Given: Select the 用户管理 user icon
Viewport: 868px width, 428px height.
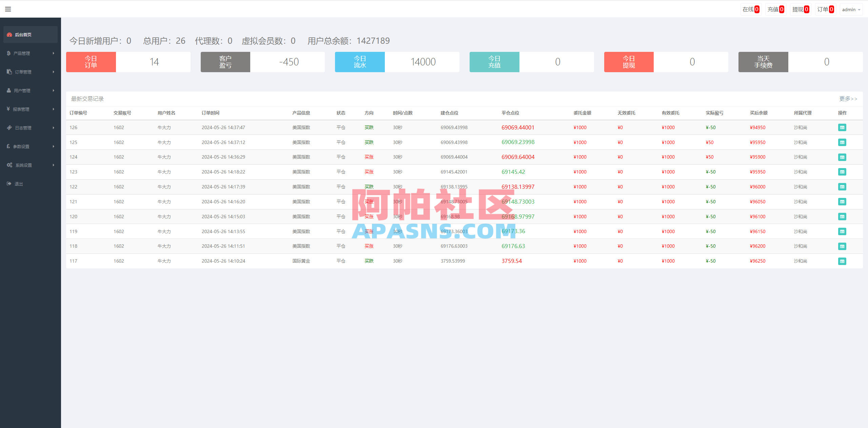Looking at the screenshot, I should [8, 90].
